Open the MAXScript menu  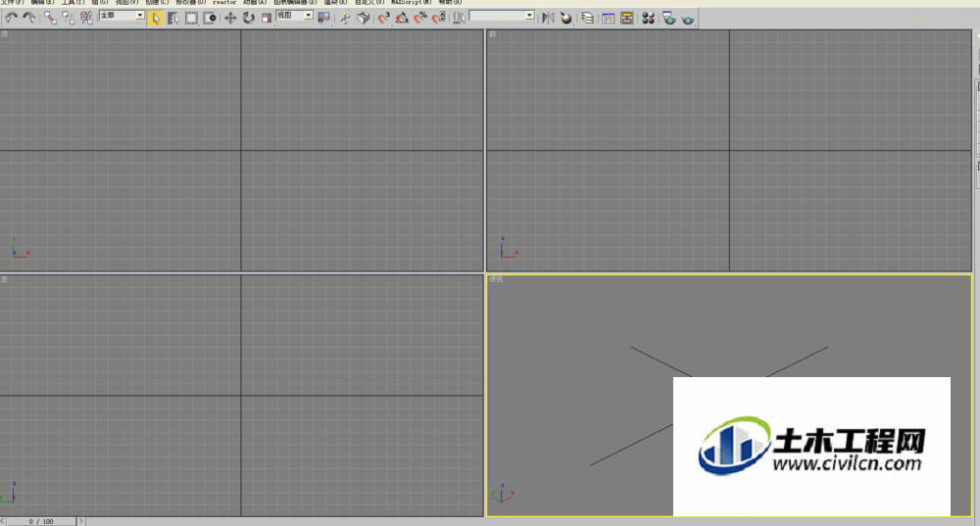point(412,3)
